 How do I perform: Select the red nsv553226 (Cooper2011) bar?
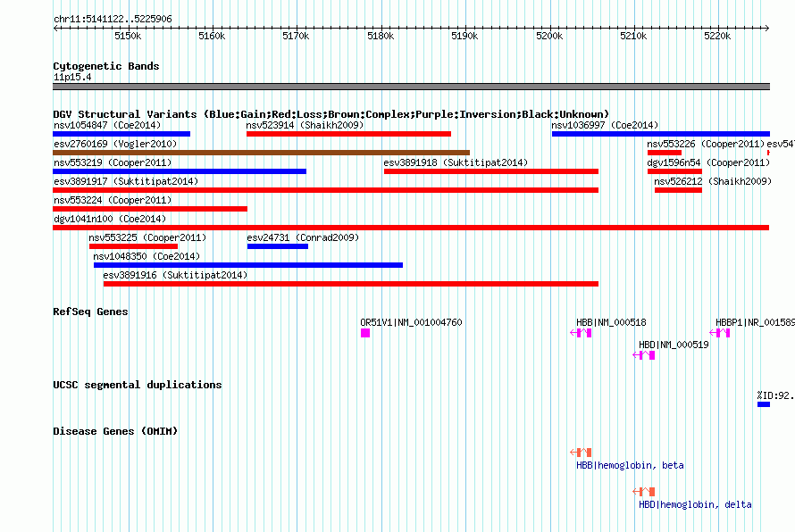(x=665, y=153)
